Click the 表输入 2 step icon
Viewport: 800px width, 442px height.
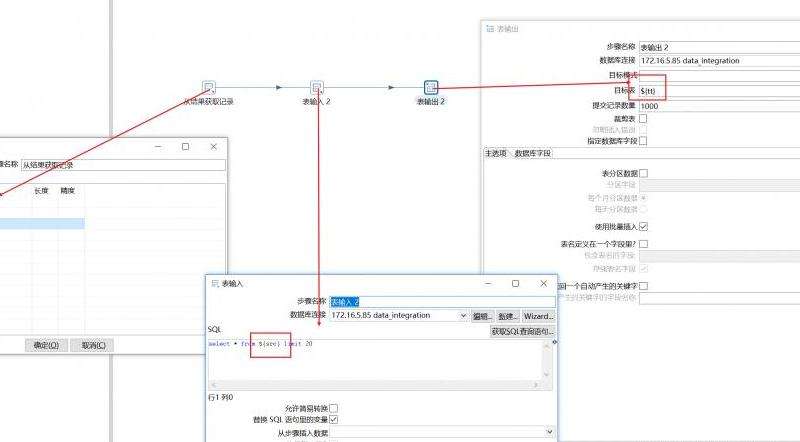point(317,87)
